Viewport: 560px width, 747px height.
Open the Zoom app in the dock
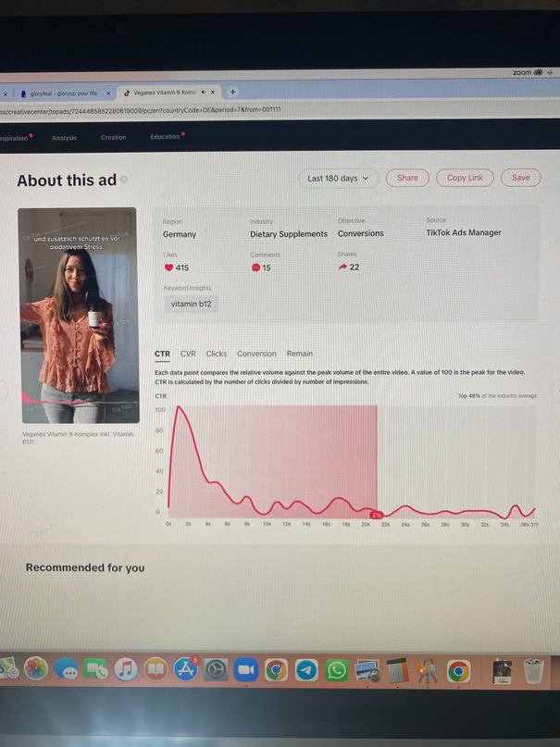click(246, 670)
